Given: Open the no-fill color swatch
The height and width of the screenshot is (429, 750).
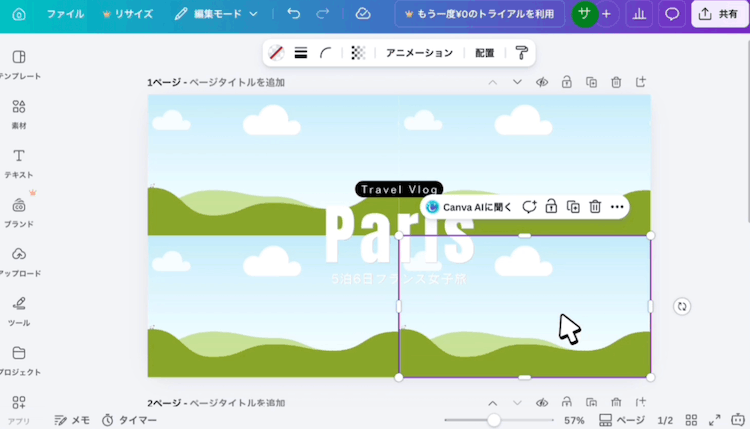Looking at the screenshot, I should point(276,53).
